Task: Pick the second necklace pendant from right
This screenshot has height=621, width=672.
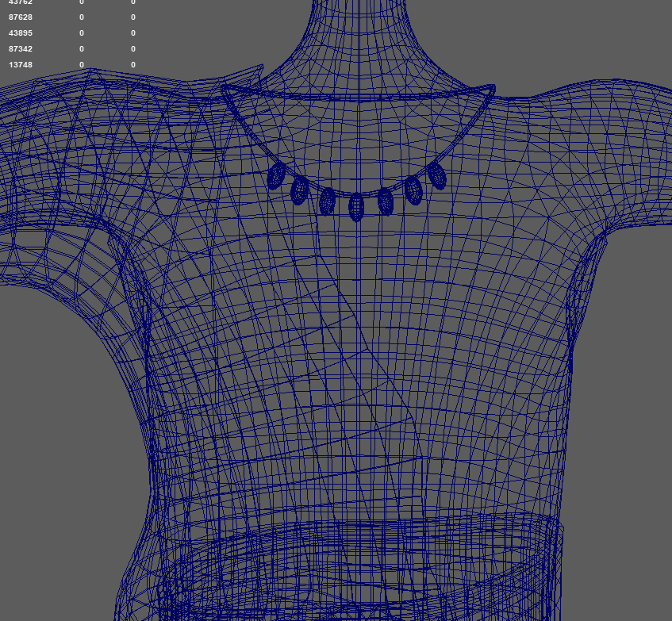Action: coord(413,190)
